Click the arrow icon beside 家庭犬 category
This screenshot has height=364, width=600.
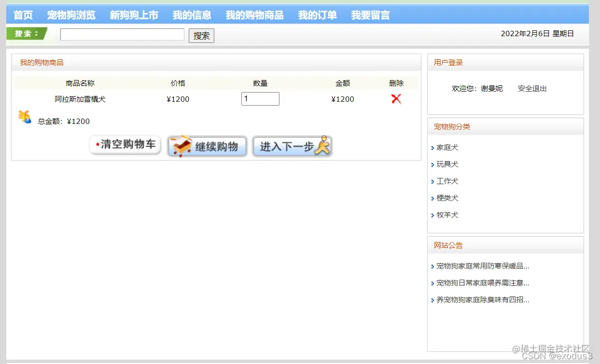(433, 148)
